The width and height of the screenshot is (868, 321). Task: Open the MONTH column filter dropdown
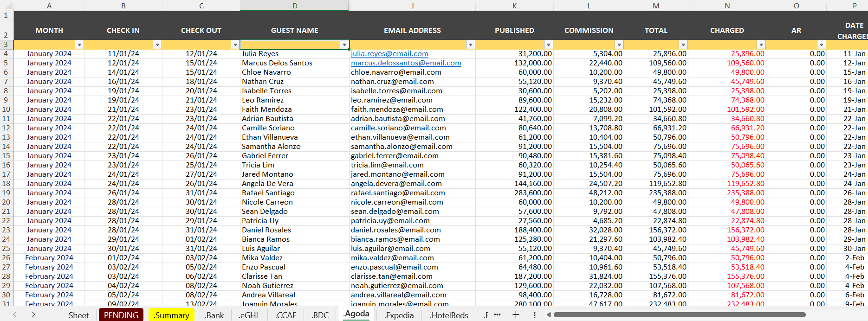click(79, 45)
